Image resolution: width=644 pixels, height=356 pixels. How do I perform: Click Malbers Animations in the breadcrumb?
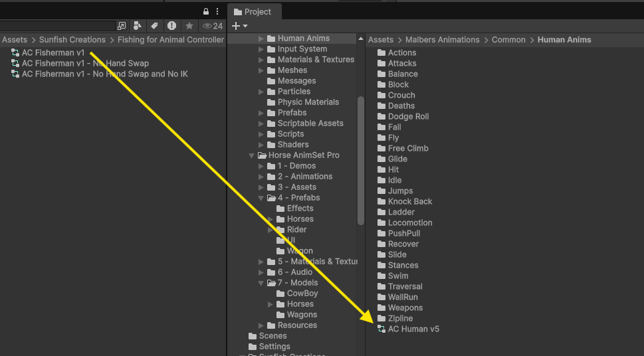442,40
